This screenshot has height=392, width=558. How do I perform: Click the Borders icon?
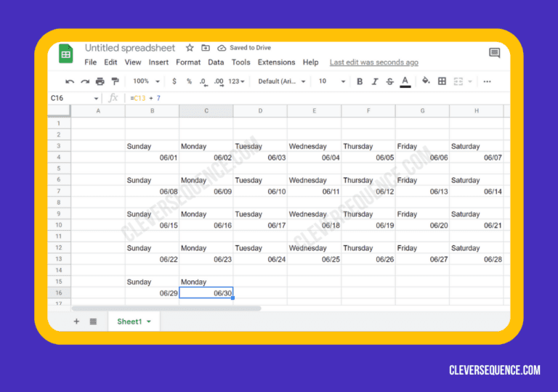coord(442,81)
